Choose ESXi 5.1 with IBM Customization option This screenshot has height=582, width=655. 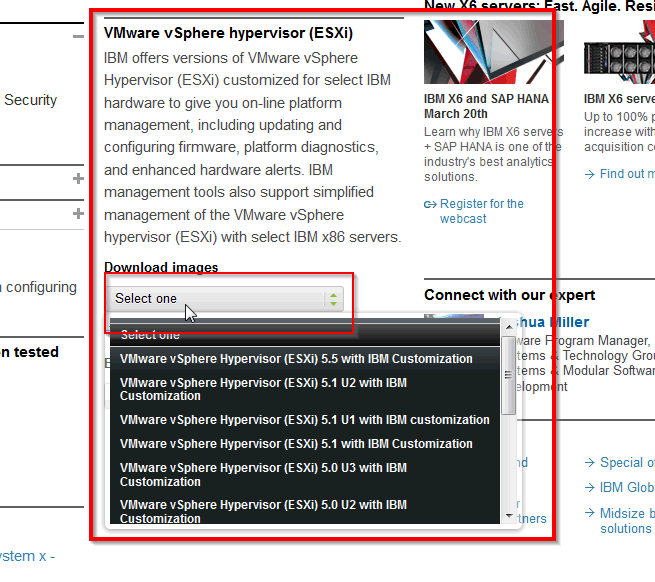point(296,444)
